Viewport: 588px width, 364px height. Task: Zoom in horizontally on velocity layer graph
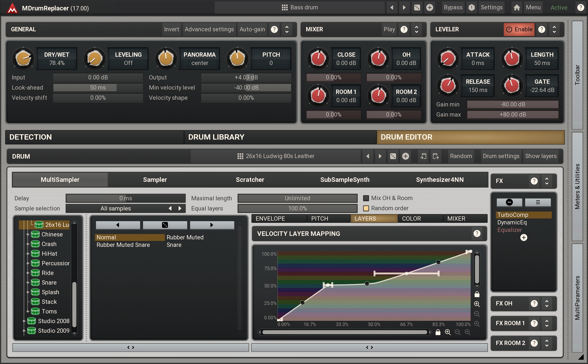click(448, 332)
